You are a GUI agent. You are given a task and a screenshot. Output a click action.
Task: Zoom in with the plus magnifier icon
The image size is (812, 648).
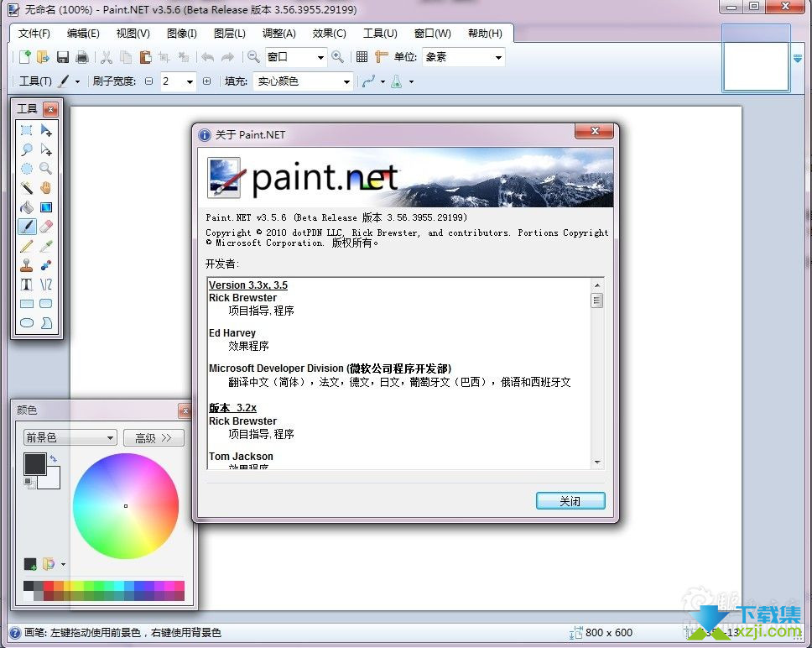pos(338,56)
